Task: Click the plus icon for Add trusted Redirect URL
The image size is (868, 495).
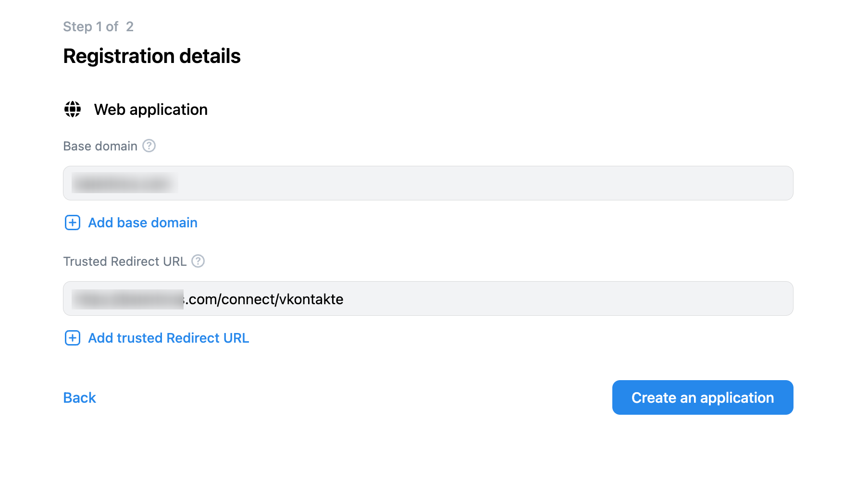Action: tap(73, 338)
